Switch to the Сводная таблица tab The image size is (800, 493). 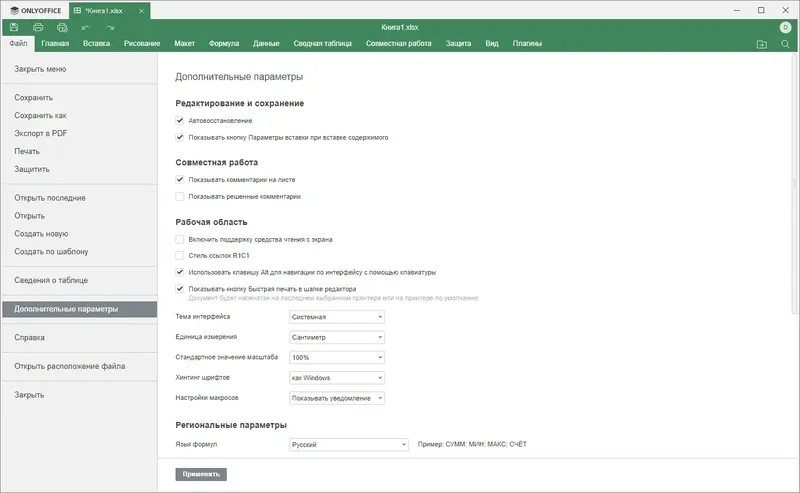322,43
